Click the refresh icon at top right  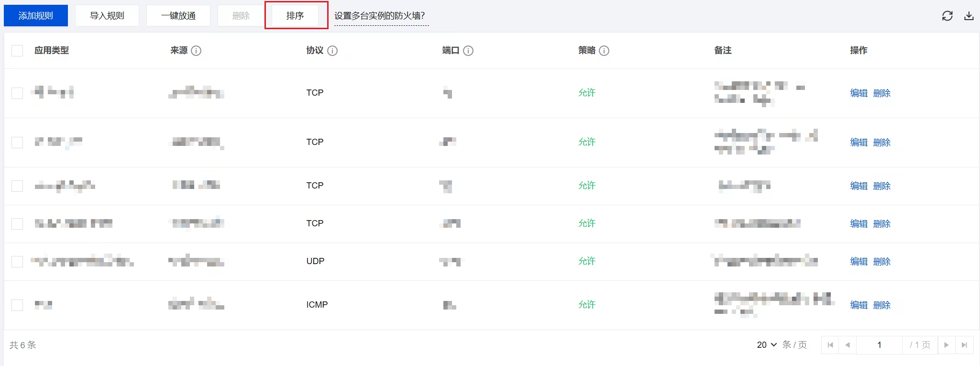pyautogui.click(x=947, y=16)
